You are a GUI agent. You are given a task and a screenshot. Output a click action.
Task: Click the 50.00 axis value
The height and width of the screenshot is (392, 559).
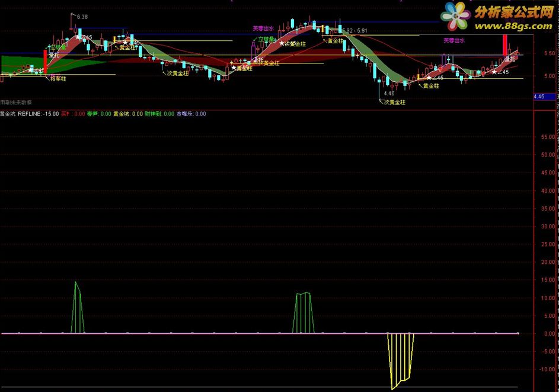pos(548,155)
